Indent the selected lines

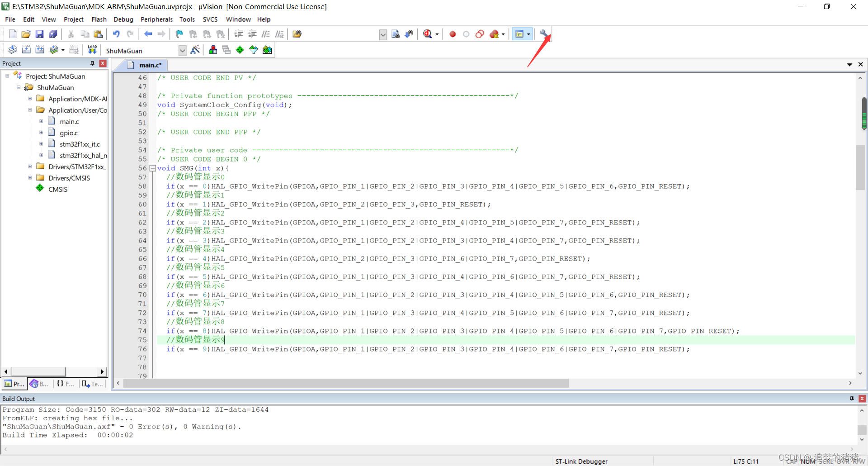(x=239, y=34)
